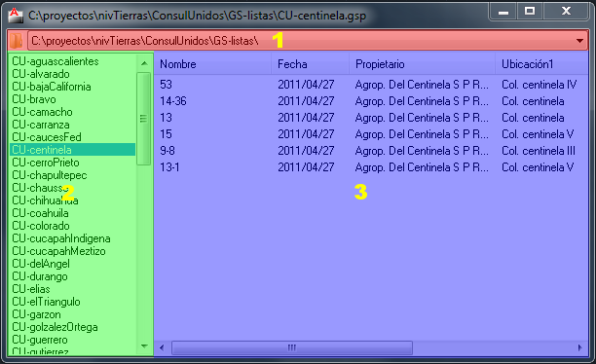Image resolution: width=596 pixels, height=364 pixels.
Task: Click the list scrollbar down arrow
Action: coord(144,346)
